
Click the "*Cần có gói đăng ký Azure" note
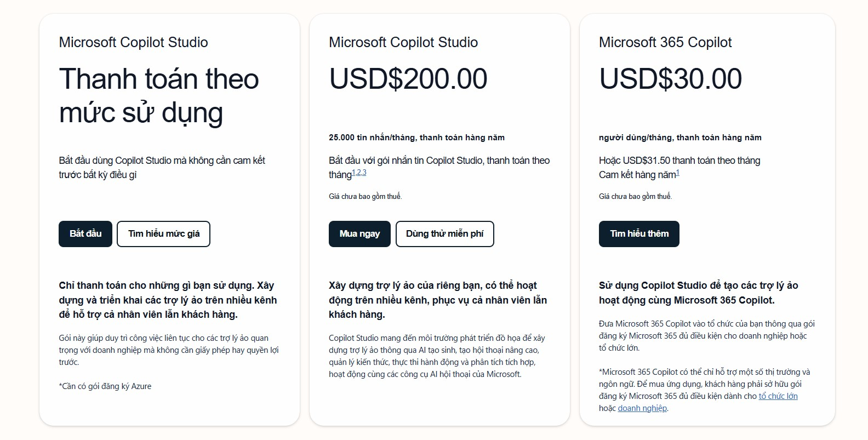(105, 386)
